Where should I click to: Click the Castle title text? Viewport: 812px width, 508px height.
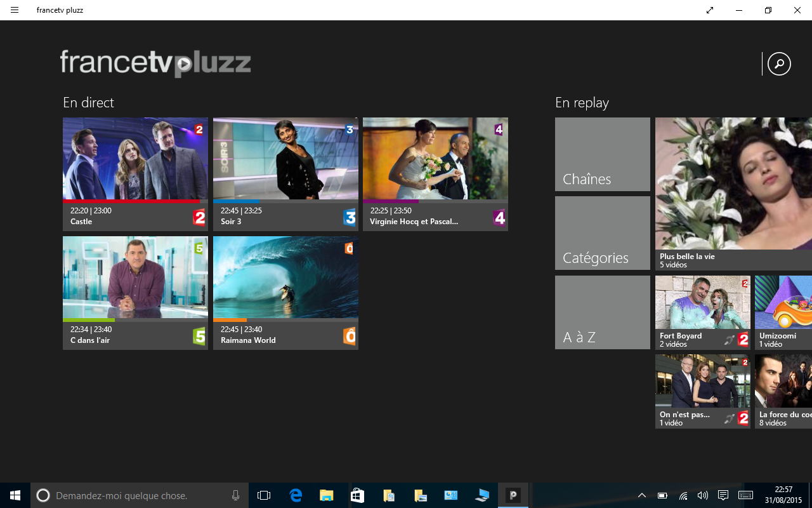81,222
